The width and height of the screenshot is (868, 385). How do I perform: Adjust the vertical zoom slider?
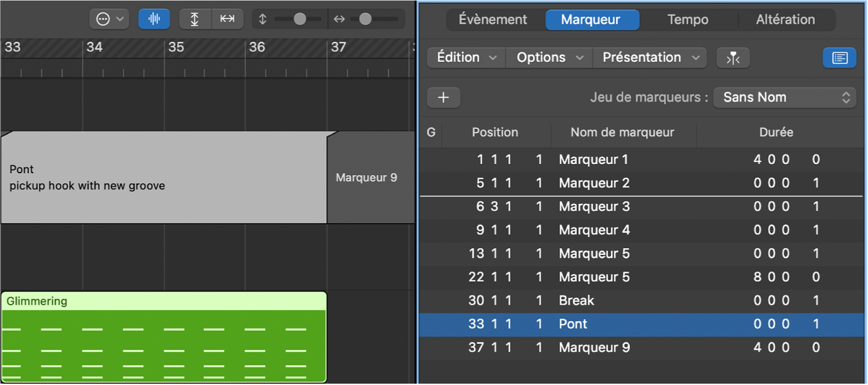(x=300, y=19)
